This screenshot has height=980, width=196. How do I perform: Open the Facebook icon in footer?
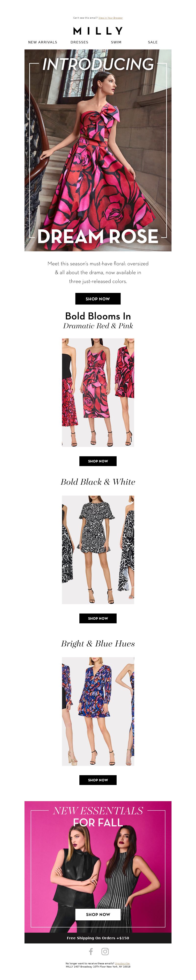[91, 952]
